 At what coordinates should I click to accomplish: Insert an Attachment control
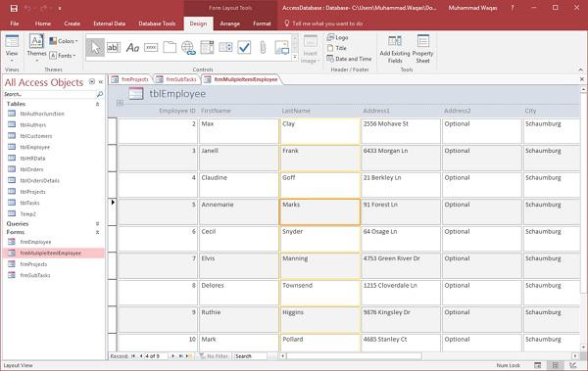tap(263, 48)
